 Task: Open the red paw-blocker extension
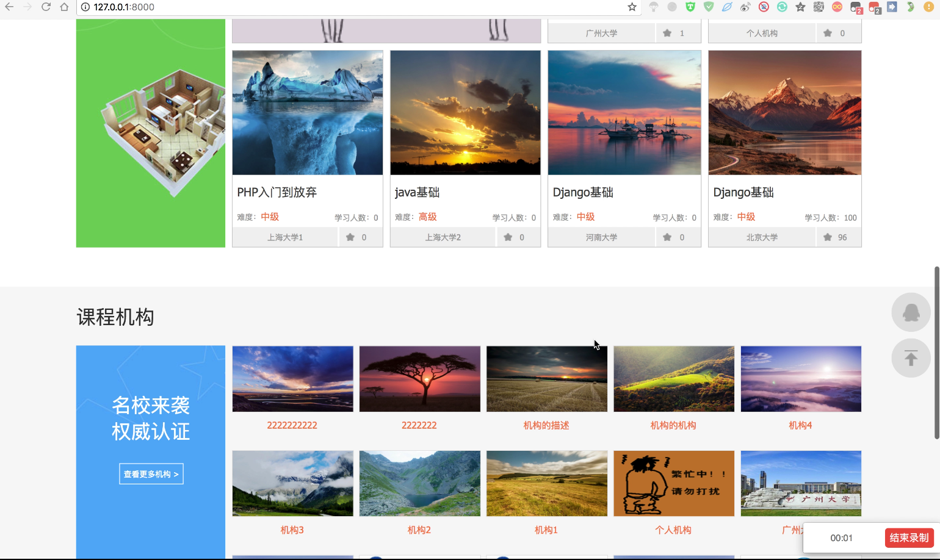(764, 7)
